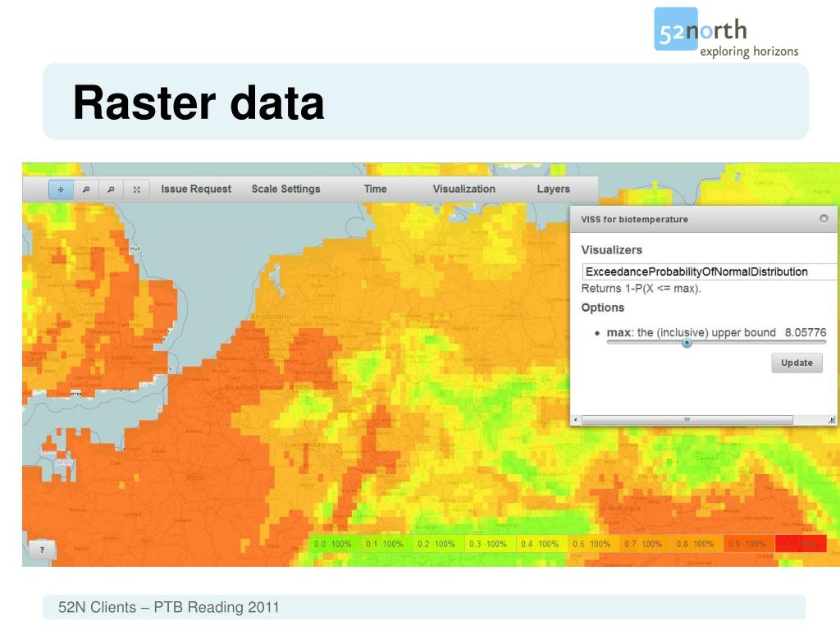This screenshot has width=840, height=630.
Task: Click the 8.05776 max value
Action: [x=806, y=332]
